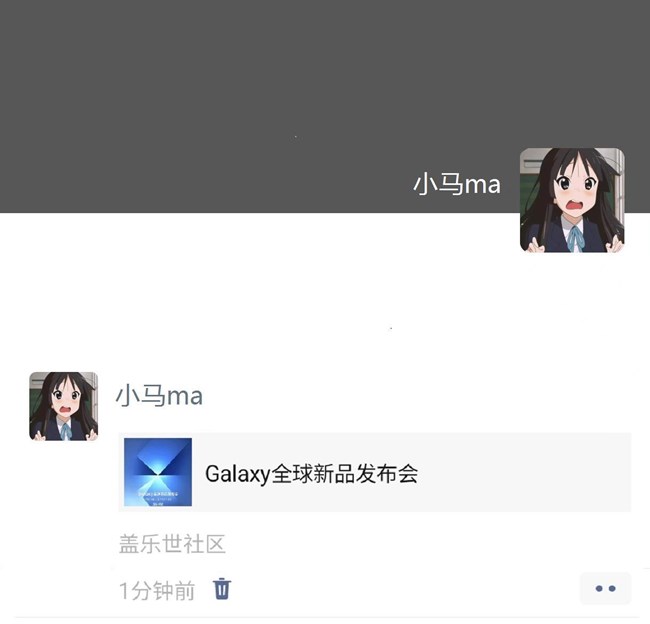This screenshot has height=624, width=650.
Task: Tap the white 小马ma name on cover
Action: [x=457, y=184]
